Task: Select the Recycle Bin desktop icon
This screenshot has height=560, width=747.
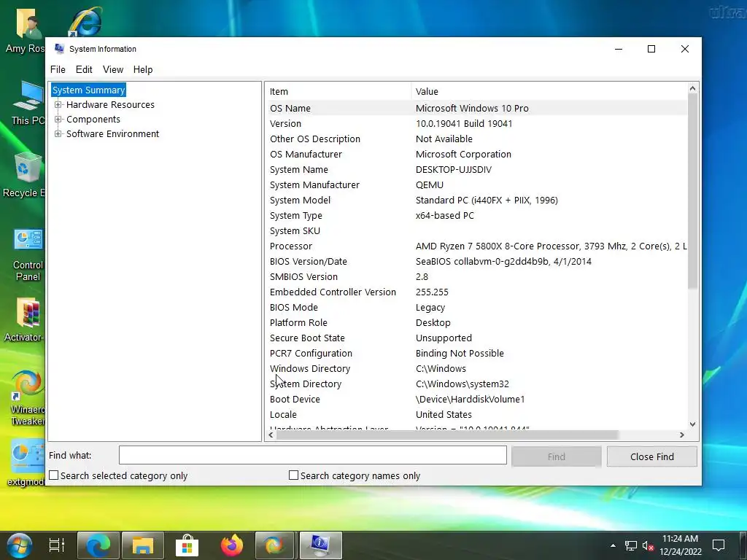Action: pyautogui.click(x=24, y=175)
